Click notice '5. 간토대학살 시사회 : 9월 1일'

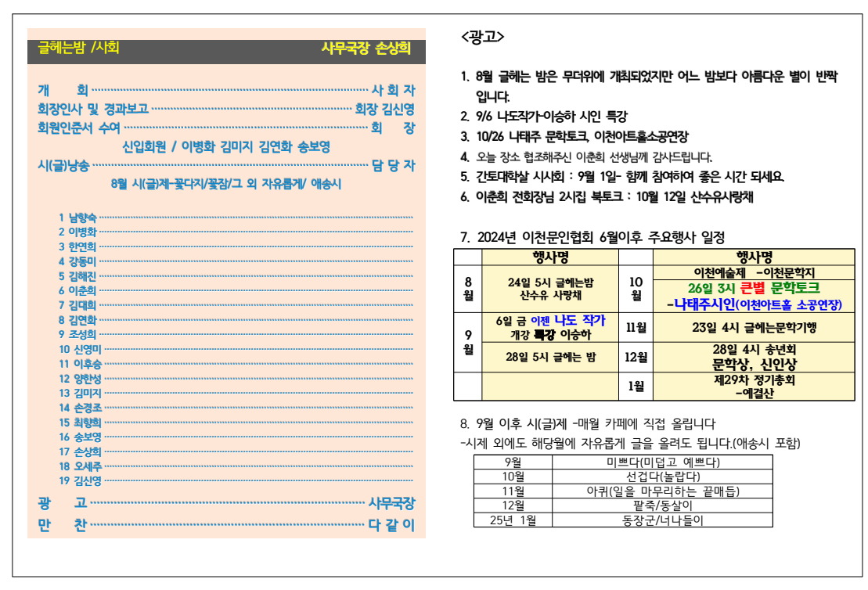pos(622,177)
